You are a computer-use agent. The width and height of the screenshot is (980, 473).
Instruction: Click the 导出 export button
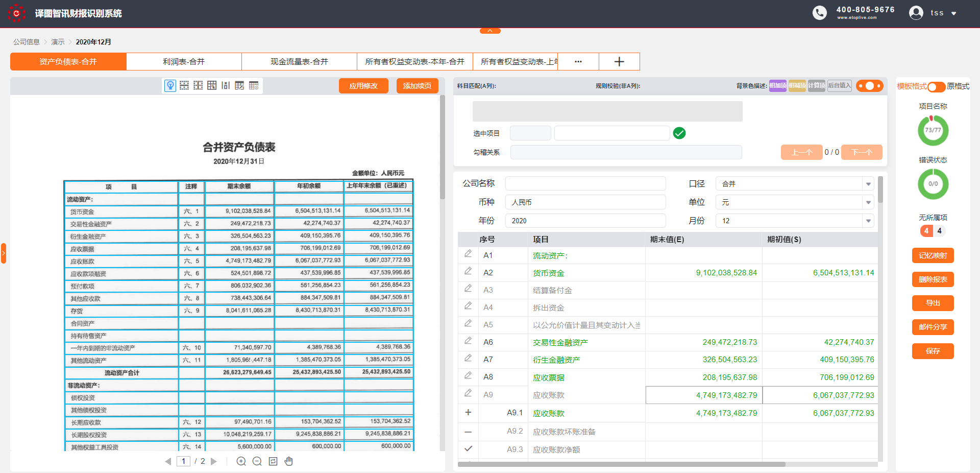coord(933,303)
